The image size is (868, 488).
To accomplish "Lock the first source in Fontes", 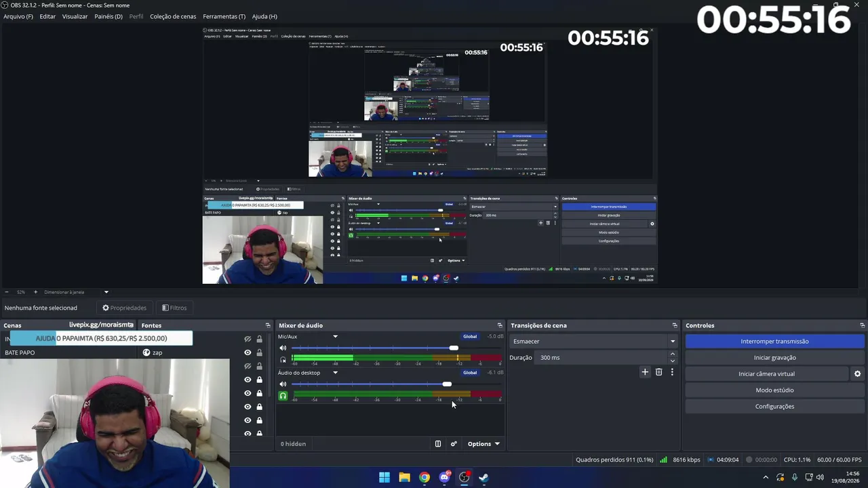I will click(x=259, y=339).
